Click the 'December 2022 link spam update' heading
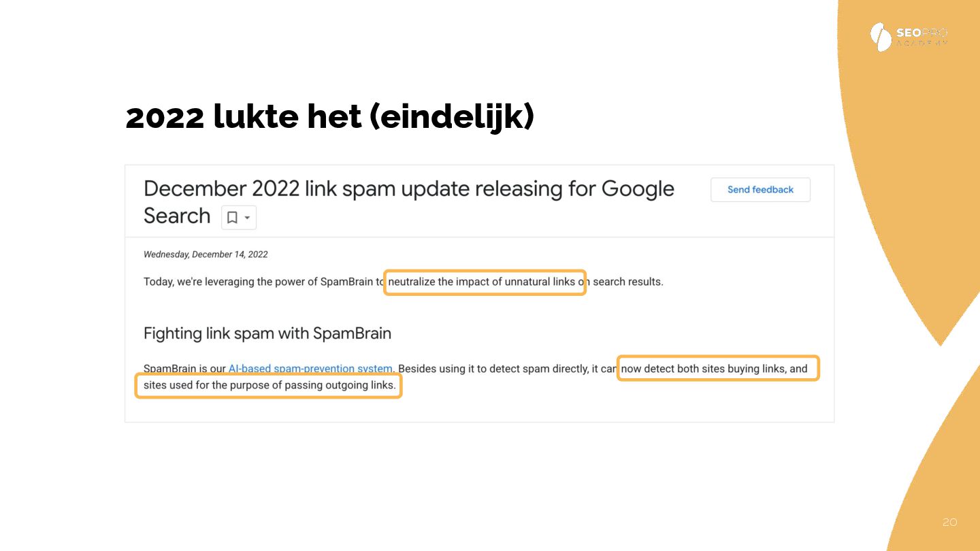This screenshot has width=980, height=551. coord(408,189)
